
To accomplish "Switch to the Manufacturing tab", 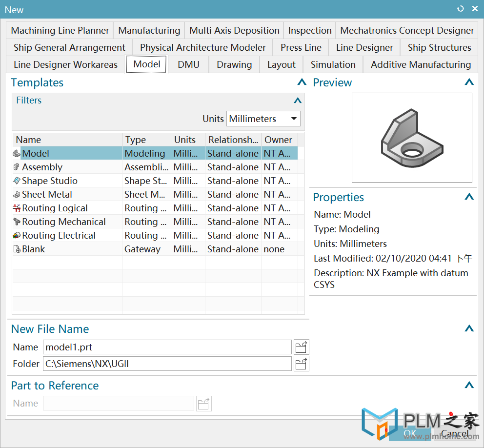I will [x=149, y=30].
